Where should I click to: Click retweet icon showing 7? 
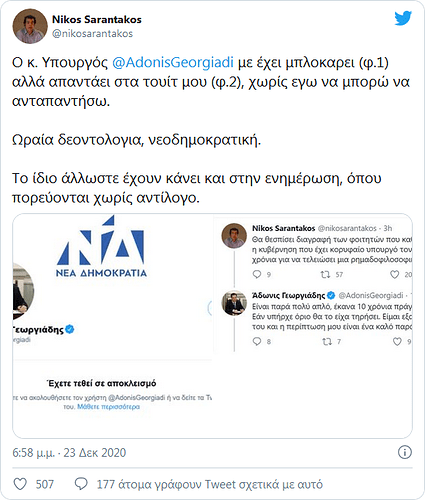pyautogui.click(x=327, y=342)
